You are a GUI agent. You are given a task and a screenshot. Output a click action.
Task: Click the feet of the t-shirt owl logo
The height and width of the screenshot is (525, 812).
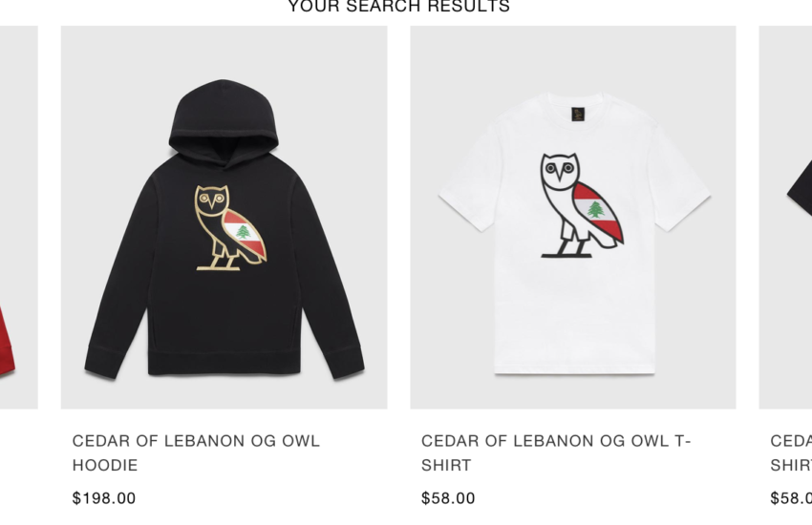pos(567,250)
